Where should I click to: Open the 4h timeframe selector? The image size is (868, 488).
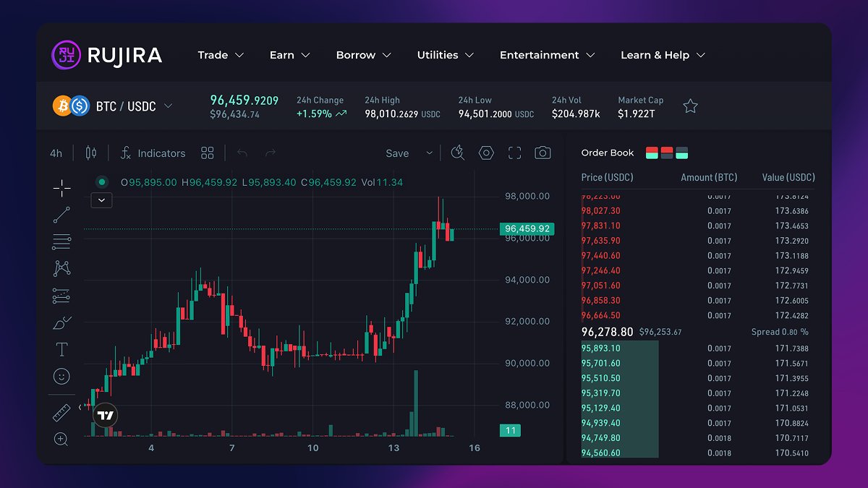(x=56, y=153)
